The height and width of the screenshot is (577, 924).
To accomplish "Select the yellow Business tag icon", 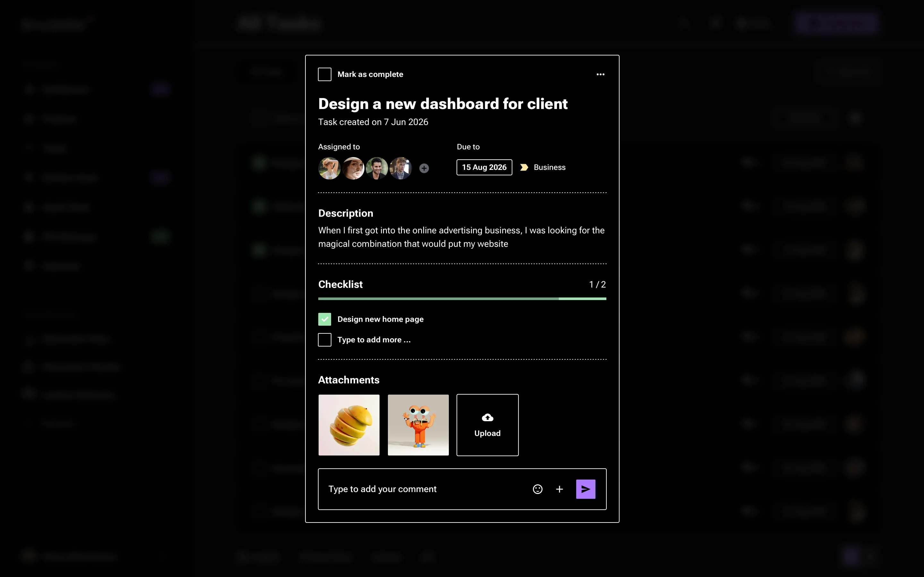I will click(524, 167).
